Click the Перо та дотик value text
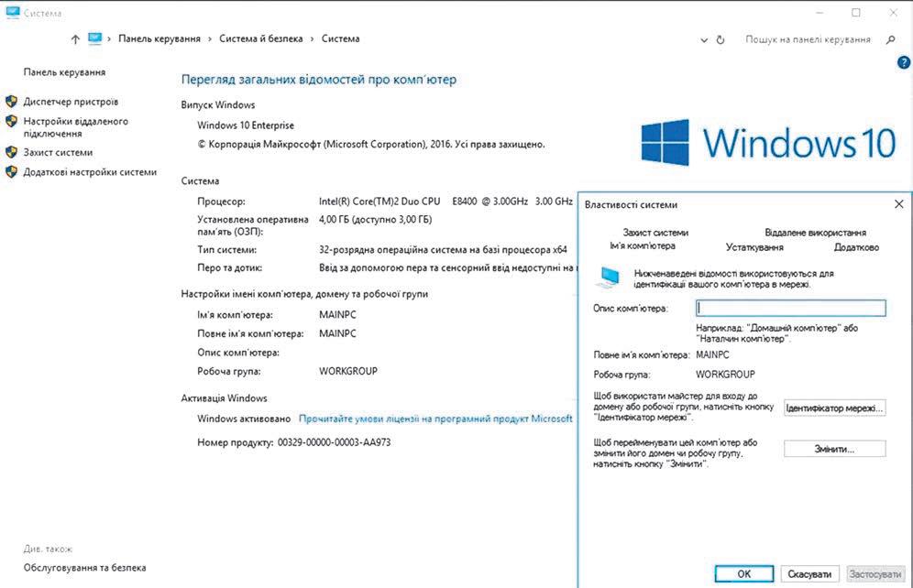Image resolution: width=913 pixels, height=588 pixels. point(445,268)
